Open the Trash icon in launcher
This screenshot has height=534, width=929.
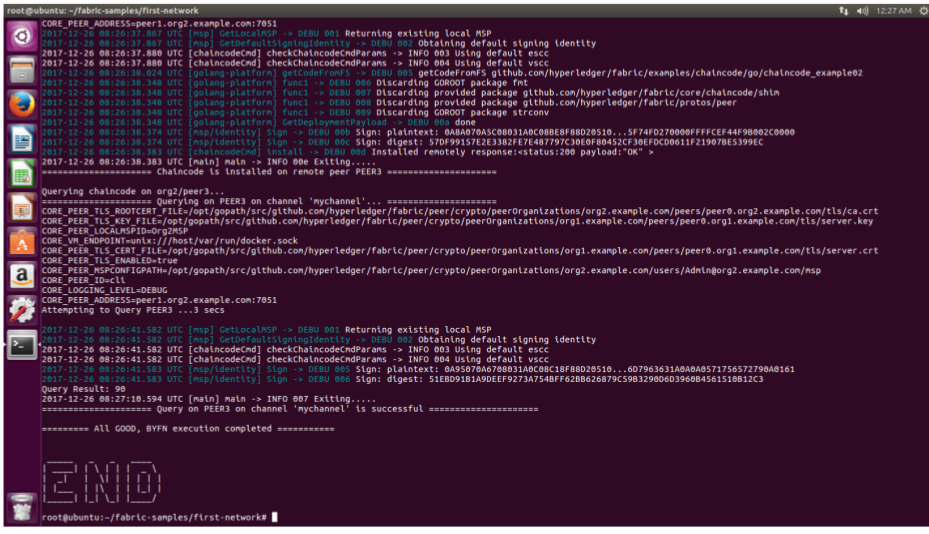point(22,507)
